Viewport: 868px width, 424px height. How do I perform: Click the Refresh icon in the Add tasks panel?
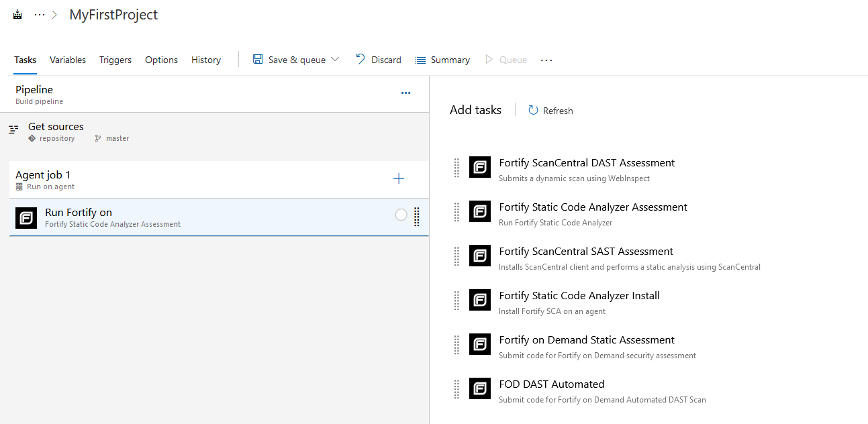pos(534,110)
